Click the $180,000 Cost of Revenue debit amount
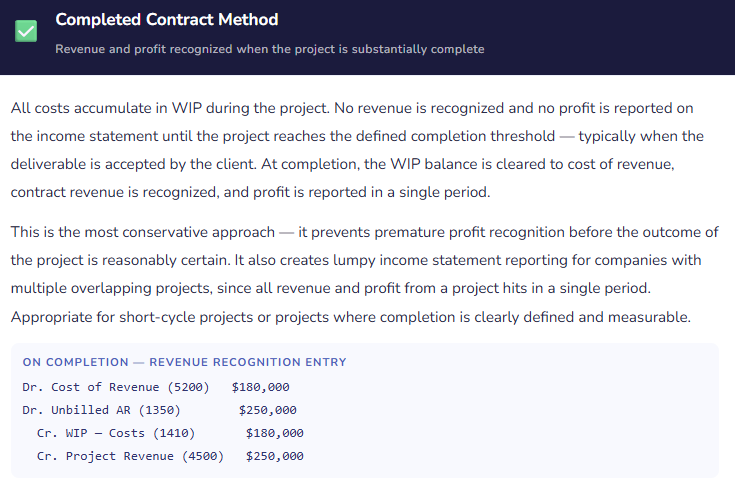 tap(260, 386)
